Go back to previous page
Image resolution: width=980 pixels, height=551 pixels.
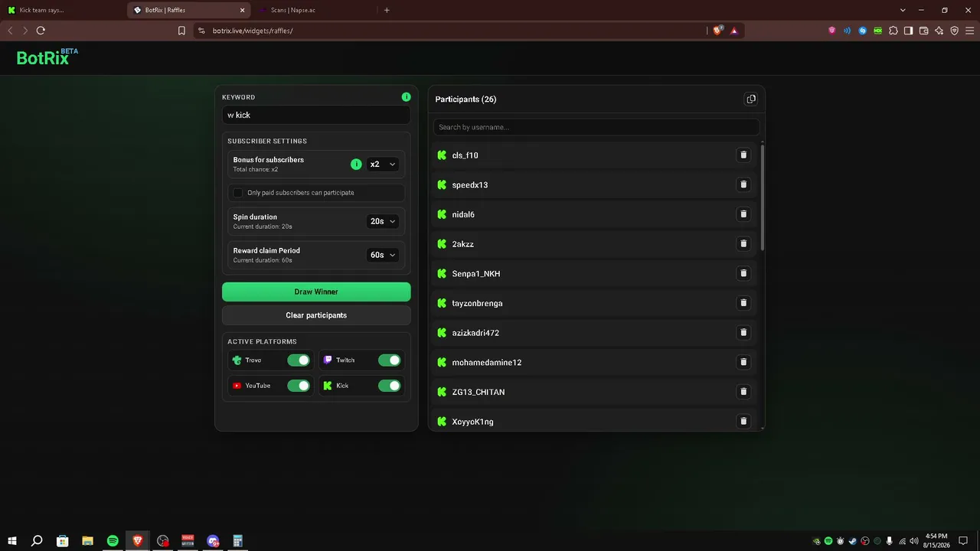coord(10,31)
